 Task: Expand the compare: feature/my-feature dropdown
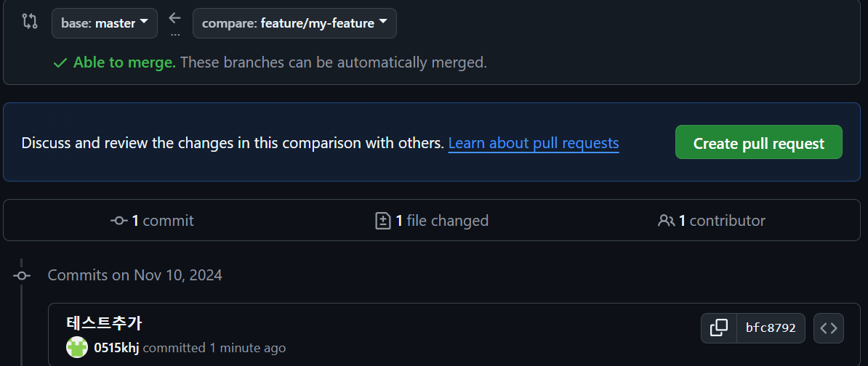click(x=294, y=23)
